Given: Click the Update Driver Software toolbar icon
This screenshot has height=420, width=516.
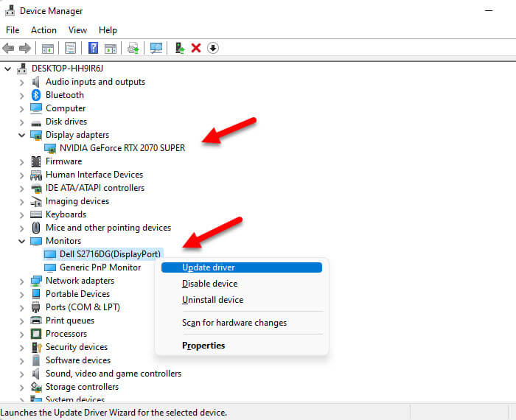Looking at the screenshot, I should 133,49.
